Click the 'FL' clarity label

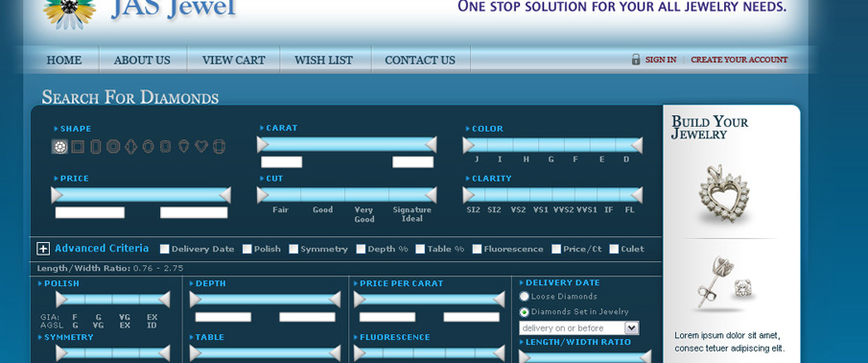tap(629, 210)
